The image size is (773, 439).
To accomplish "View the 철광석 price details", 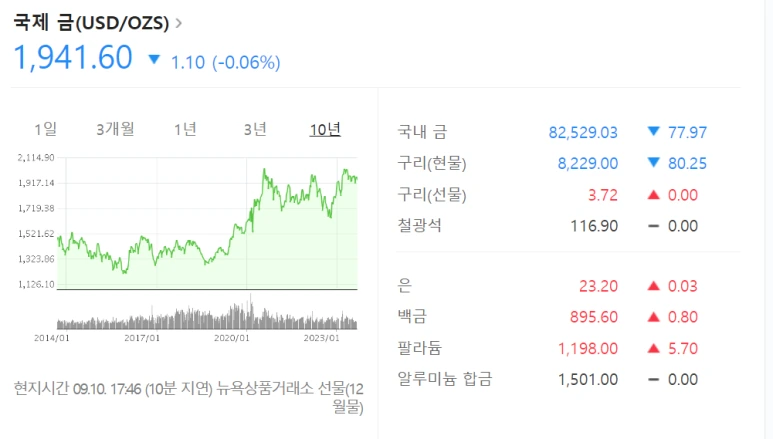I will tap(420, 226).
